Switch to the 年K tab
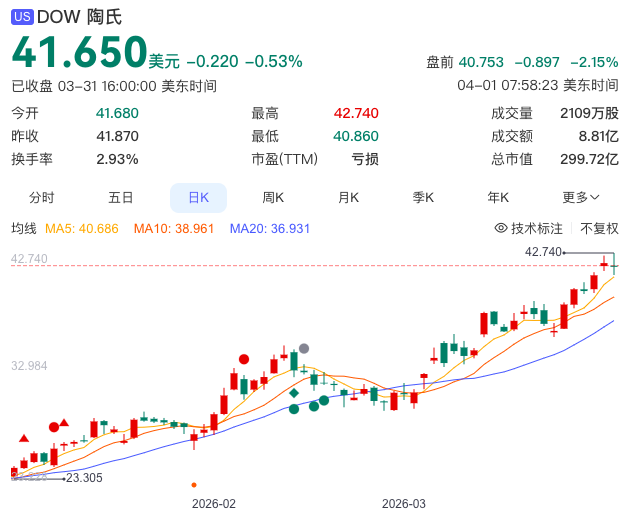The image size is (631, 518). point(498,198)
